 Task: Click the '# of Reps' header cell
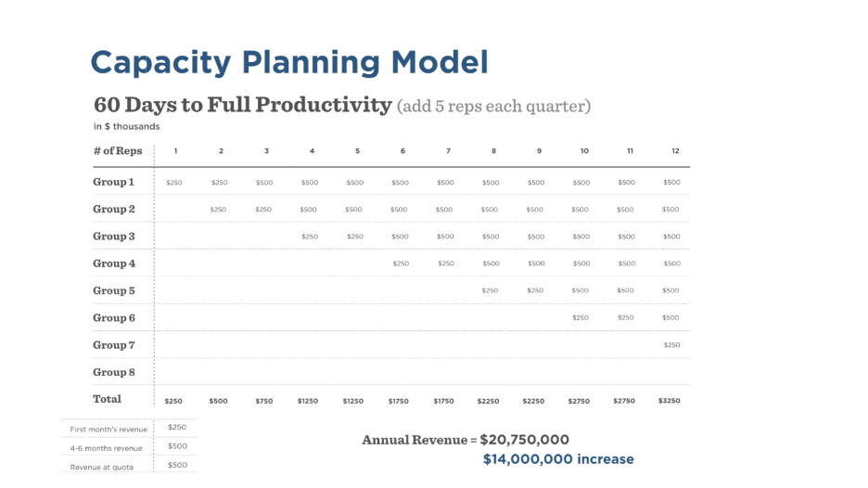tap(118, 150)
